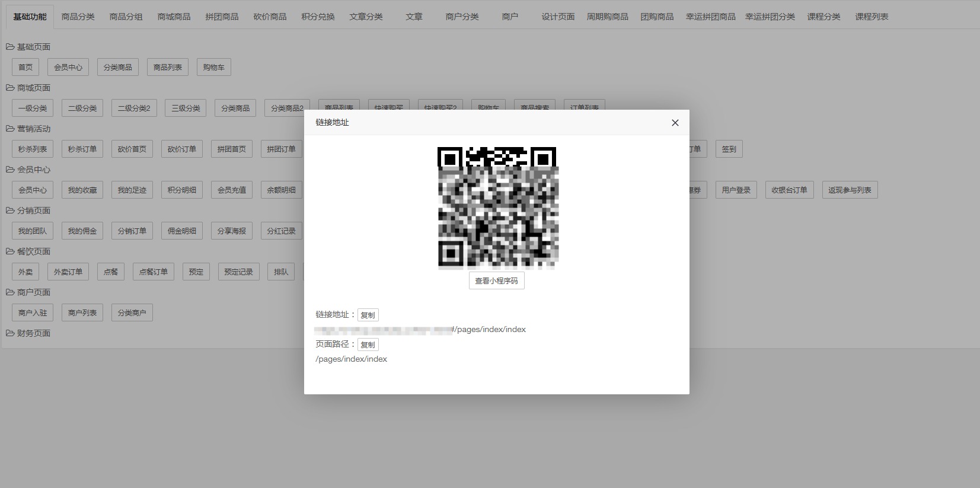
Task: Click the 商户页面 folder icon
Action: tap(10, 292)
